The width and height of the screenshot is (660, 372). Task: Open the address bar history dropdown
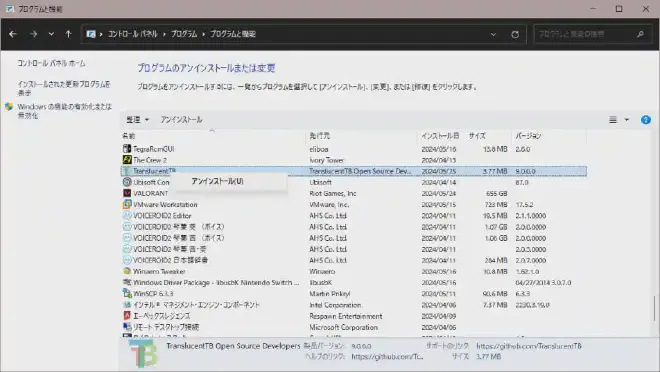tap(493, 35)
